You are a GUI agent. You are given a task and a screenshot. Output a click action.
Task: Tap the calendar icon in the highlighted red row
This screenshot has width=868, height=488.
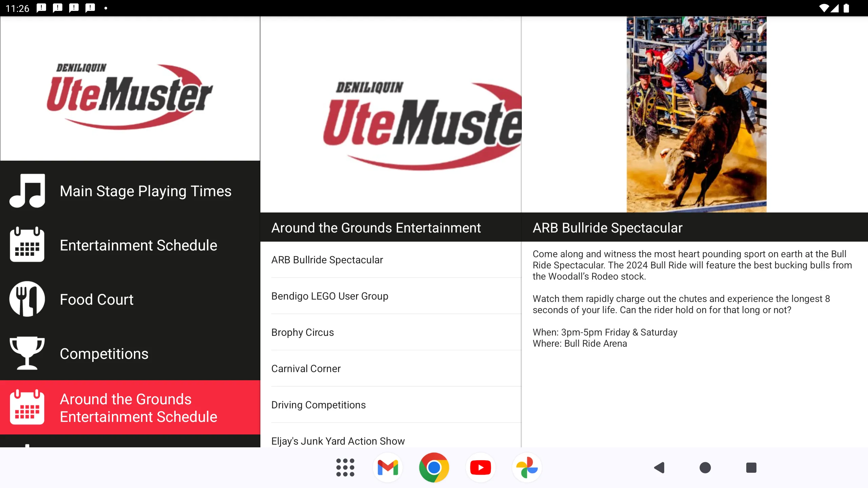tap(27, 407)
